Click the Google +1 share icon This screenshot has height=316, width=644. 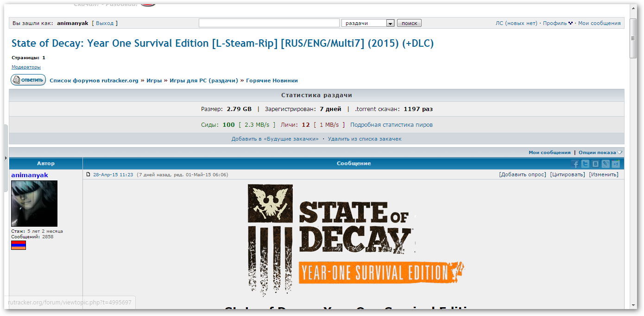(616, 164)
